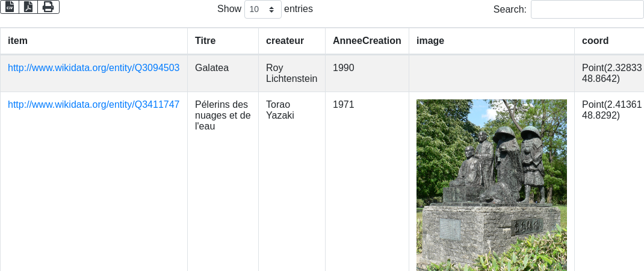
Task: Sort by the createur column
Action: tap(291, 41)
